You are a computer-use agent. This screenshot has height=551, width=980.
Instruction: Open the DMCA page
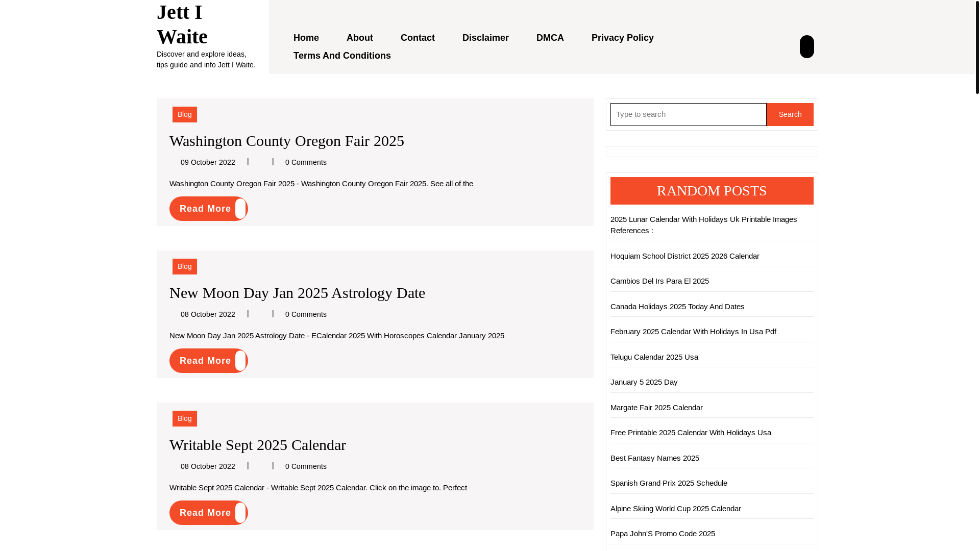[x=550, y=38]
